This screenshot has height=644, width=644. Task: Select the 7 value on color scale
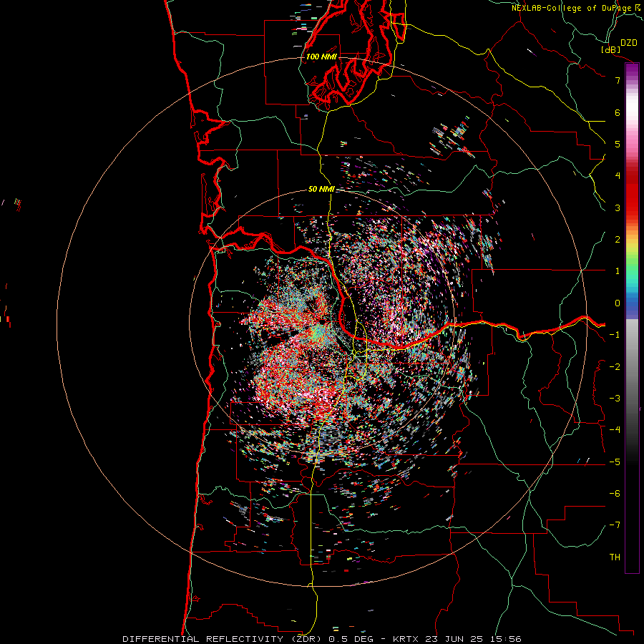click(x=618, y=80)
